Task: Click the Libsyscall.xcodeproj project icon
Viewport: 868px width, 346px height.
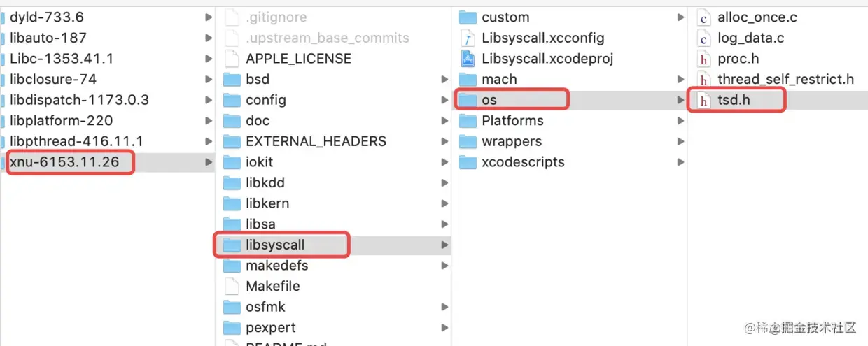Action: click(x=468, y=59)
